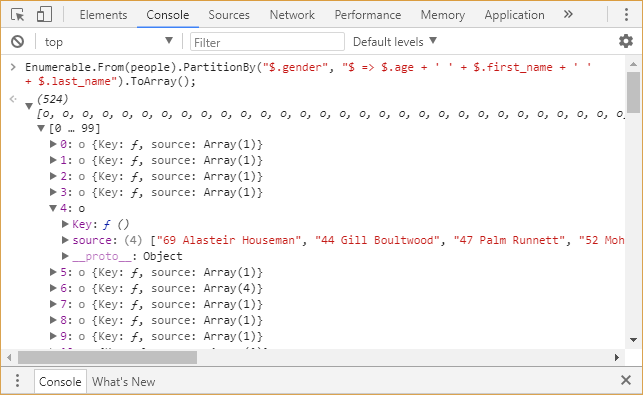The width and height of the screenshot is (643, 395).
Task: Open the Network tab
Action: (292, 15)
